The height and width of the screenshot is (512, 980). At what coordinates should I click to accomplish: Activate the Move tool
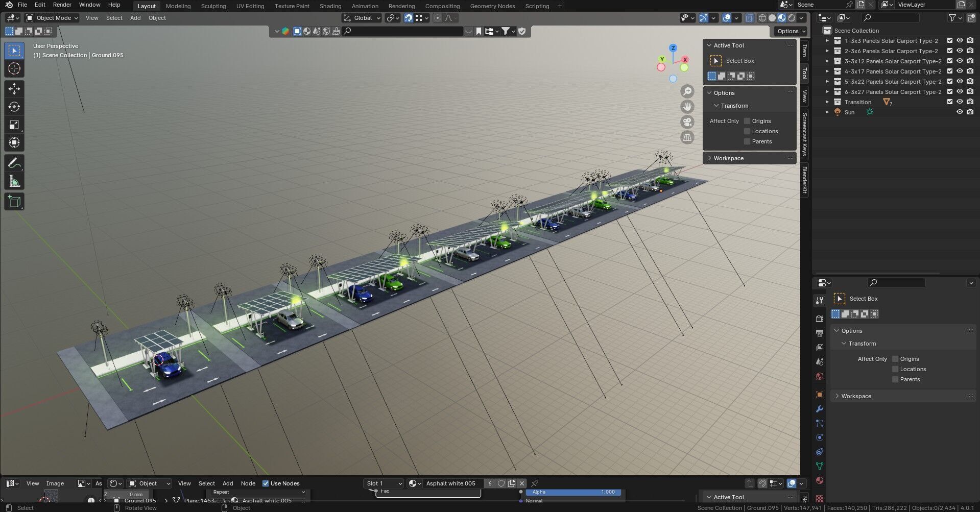pos(14,89)
